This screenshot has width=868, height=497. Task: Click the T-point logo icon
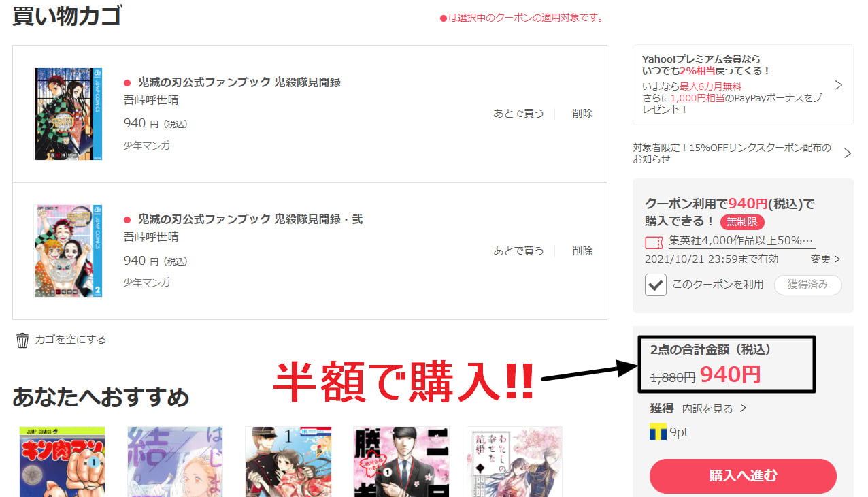point(658,432)
